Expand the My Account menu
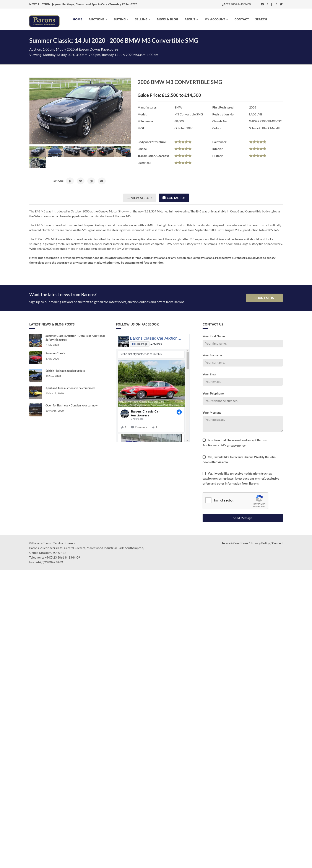This screenshot has width=312, height=868. coord(216,19)
